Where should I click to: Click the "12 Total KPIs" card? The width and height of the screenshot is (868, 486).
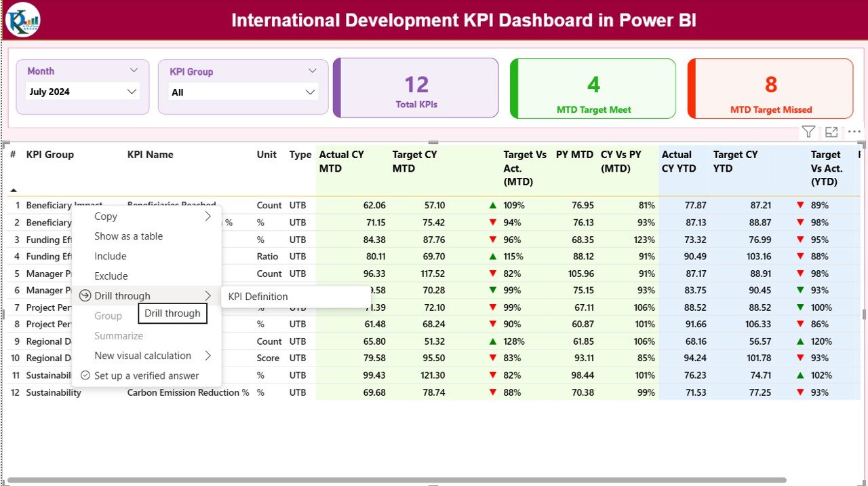pyautogui.click(x=415, y=88)
